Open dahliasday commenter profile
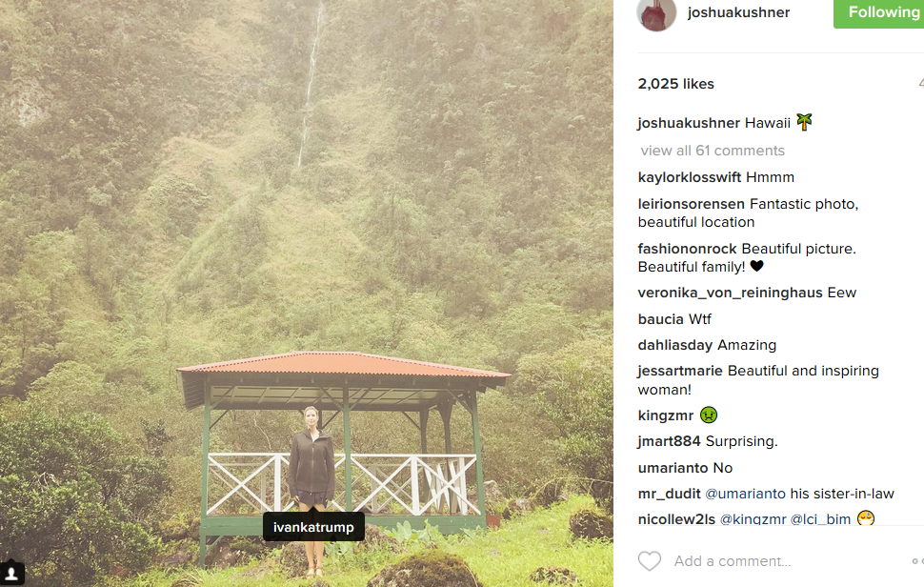Image resolution: width=924 pixels, height=587 pixels. (675, 345)
